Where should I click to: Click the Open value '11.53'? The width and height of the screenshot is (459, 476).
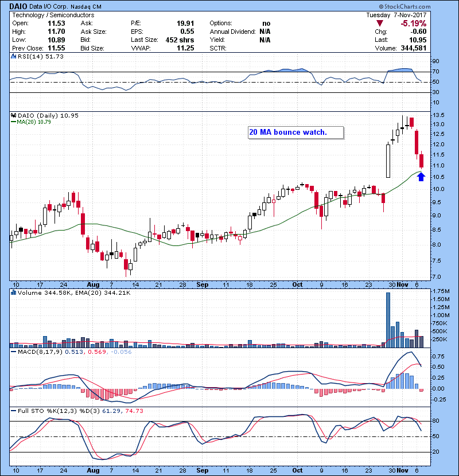(56, 24)
